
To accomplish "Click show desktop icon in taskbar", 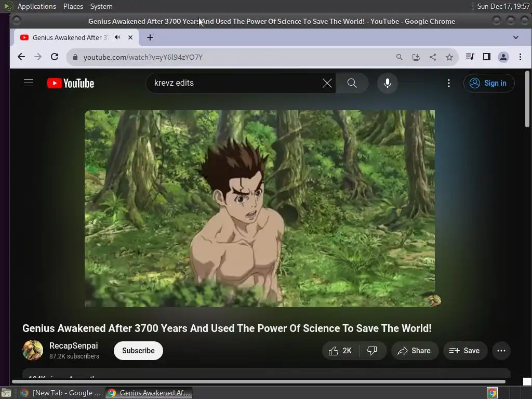I will click(x=6, y=393).
